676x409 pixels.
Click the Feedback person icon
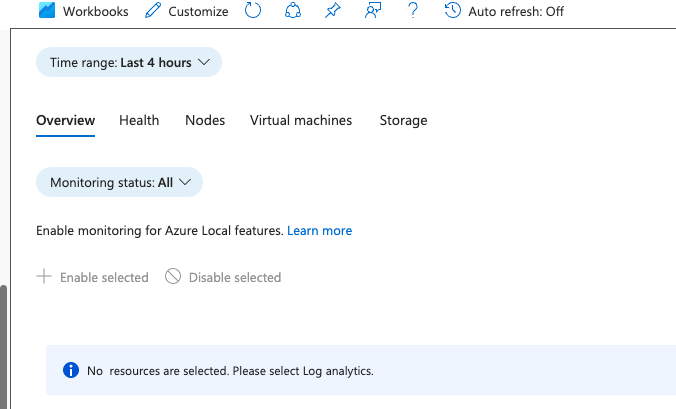373,11
